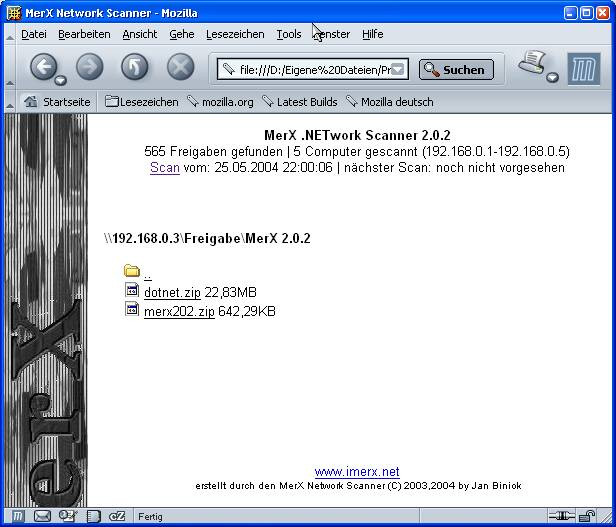
Task: Open the Mozilla deutsch bookmark
Action: [x=390, y=102]
